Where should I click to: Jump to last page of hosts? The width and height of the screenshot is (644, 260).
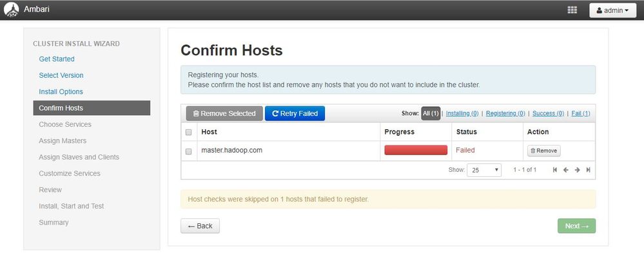[x=588, y=170]
